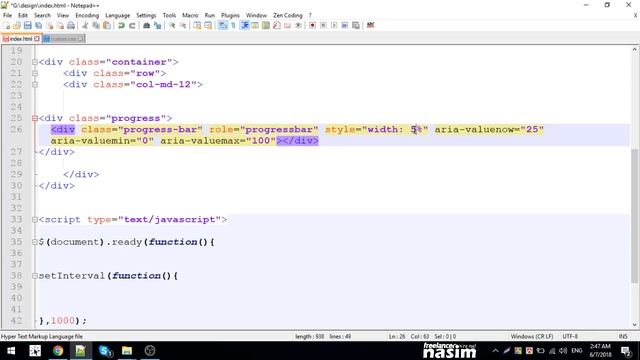640x360 pixels.
Task: Open the Action Center notifications icon
Action: (626, 351)
